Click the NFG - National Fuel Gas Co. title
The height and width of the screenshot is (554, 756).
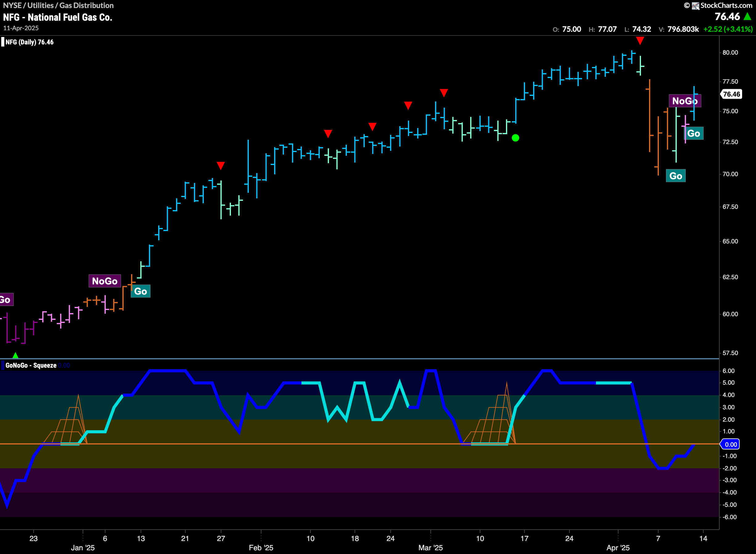click(58, 18)
